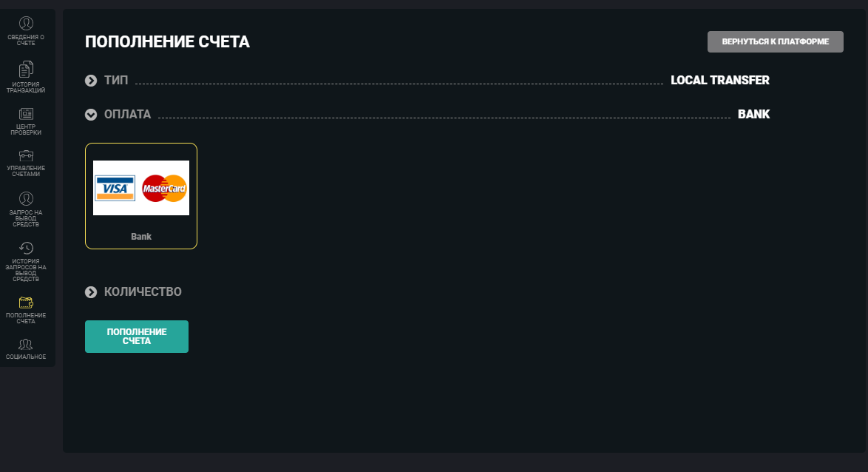Click the BANK payment value text
868x472 pixels.
pyautogui.click(x=753, y=115)
